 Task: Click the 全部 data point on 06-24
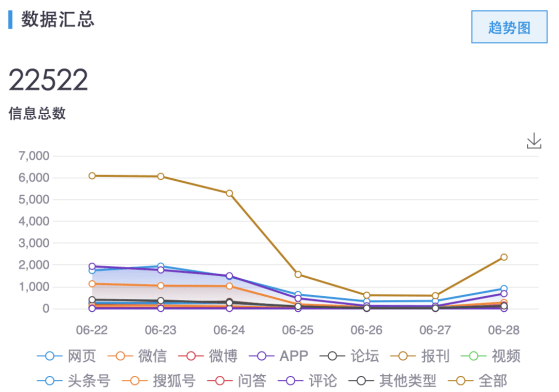coord(229,193)
